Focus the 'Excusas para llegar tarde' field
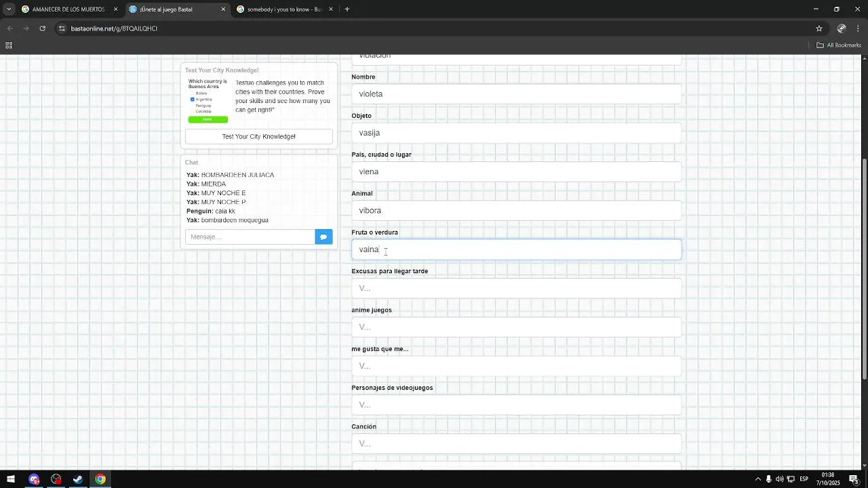 516,288
